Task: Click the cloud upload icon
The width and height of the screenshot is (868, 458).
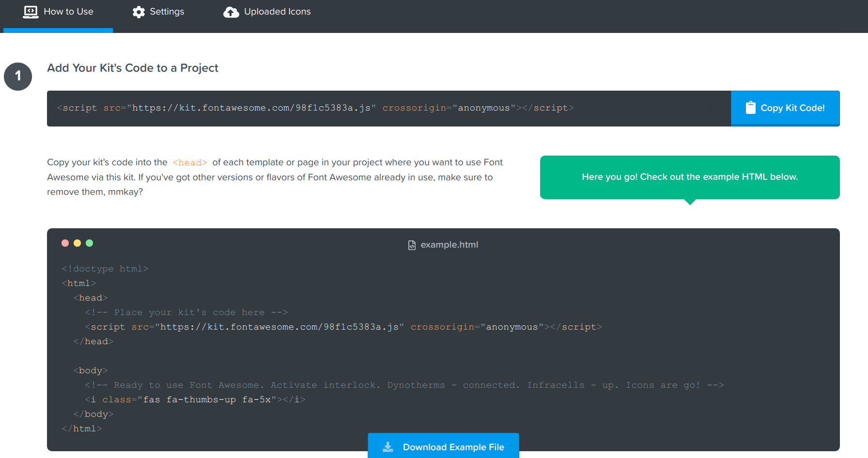Action: click(231, 12)
